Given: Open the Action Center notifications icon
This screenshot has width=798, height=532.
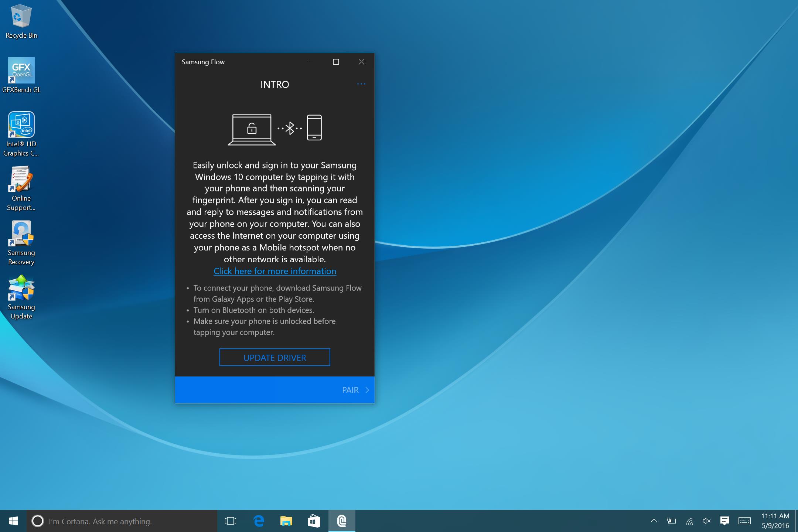Looking at the screenshot, I should [x=724, y=521].
